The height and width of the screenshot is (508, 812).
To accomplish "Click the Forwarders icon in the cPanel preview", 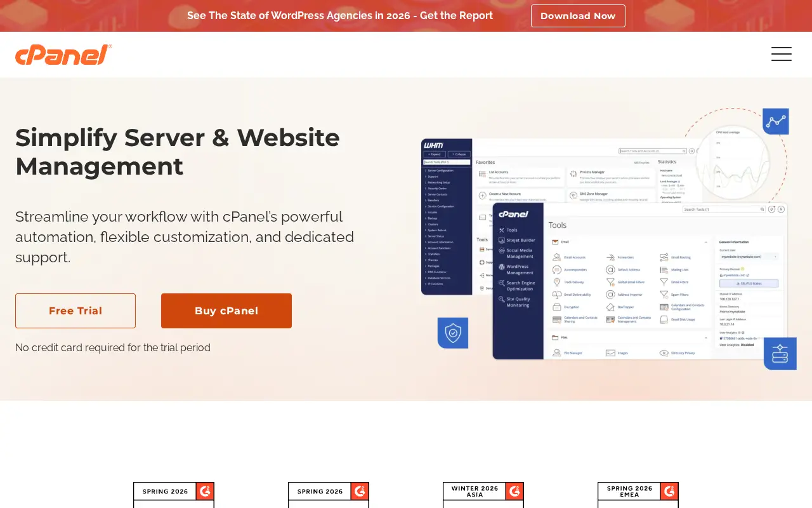I will 610,257.
